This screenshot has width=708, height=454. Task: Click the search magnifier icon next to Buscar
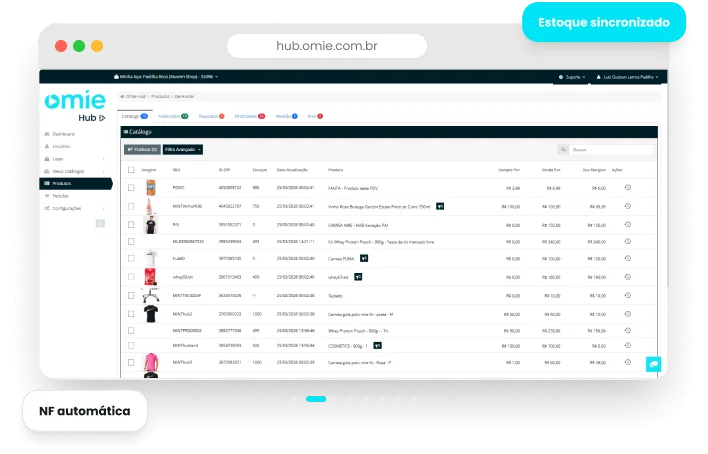pos(563,149)
